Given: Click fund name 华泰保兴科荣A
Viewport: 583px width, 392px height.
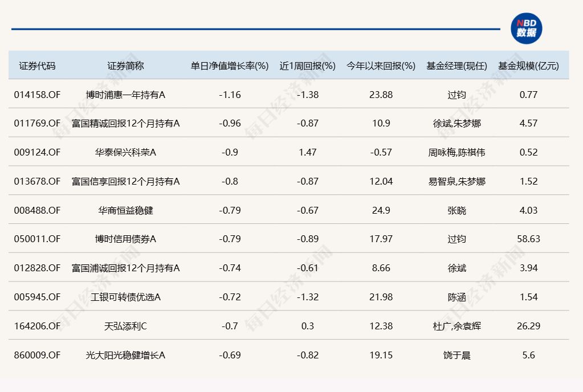Looking at the screenshot, I should tap(125, 152).
